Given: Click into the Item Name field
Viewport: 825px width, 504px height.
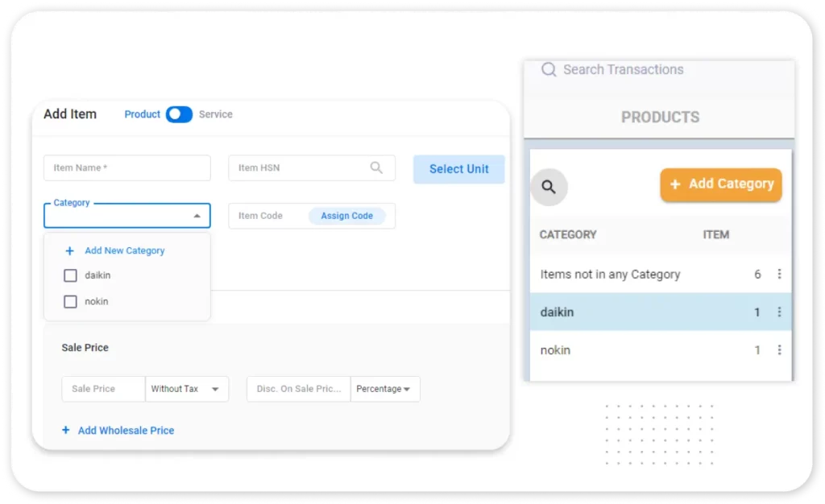Looking at the screenshot, I should coord(126,168).
